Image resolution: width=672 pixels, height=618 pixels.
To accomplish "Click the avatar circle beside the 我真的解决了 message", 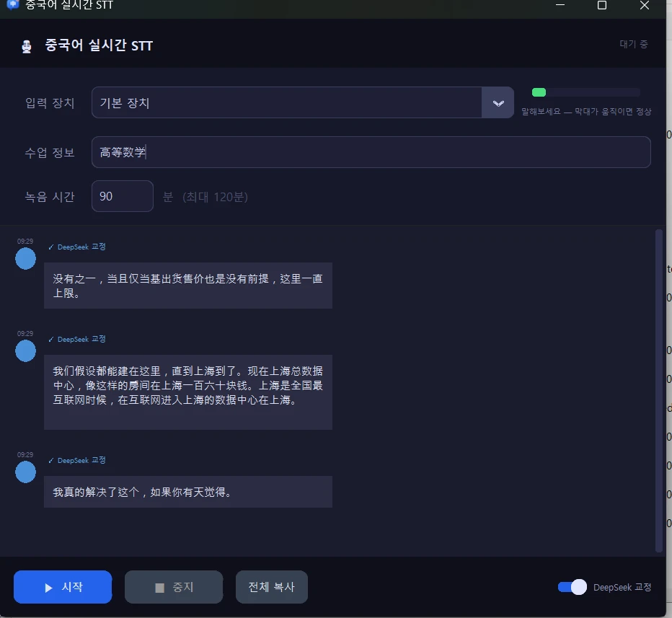I will [x=25, y=472].
